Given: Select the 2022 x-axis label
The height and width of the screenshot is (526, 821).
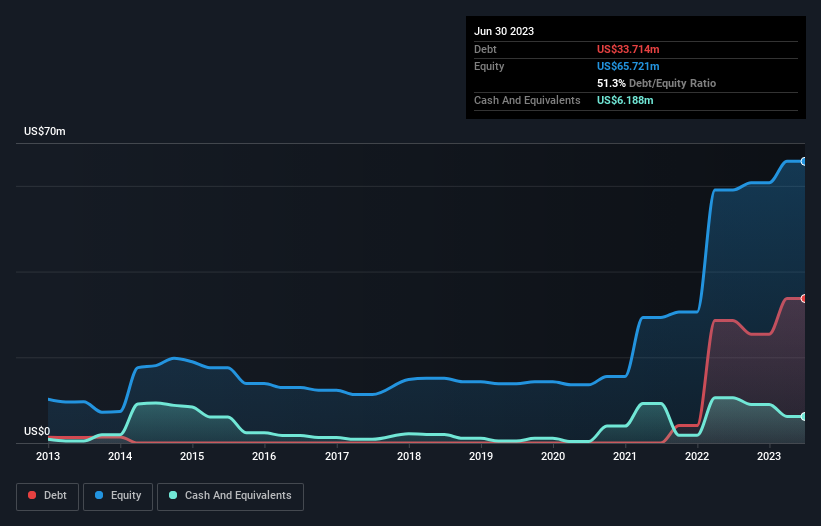Looking at the screenshot, I should click(697, 456).
